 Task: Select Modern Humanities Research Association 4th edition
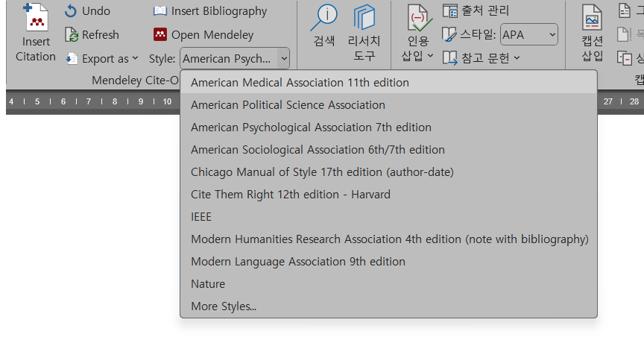point(388,239)
